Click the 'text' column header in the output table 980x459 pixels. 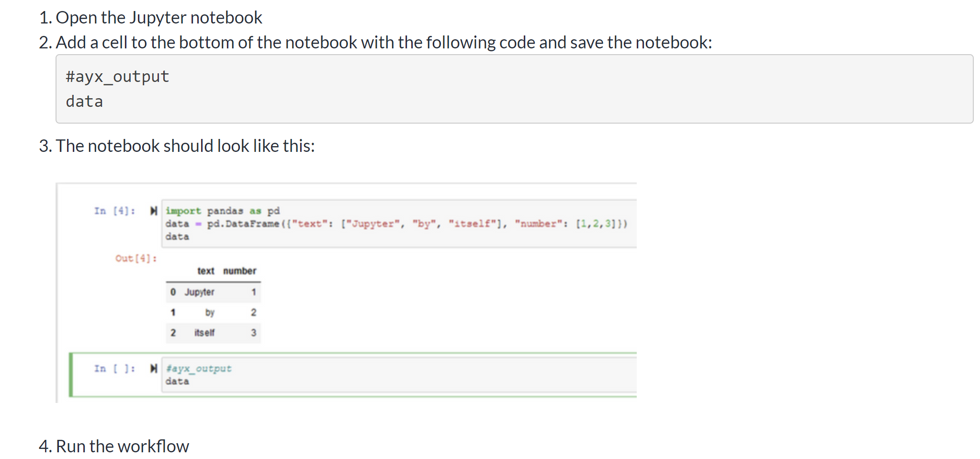coord(206,271)
